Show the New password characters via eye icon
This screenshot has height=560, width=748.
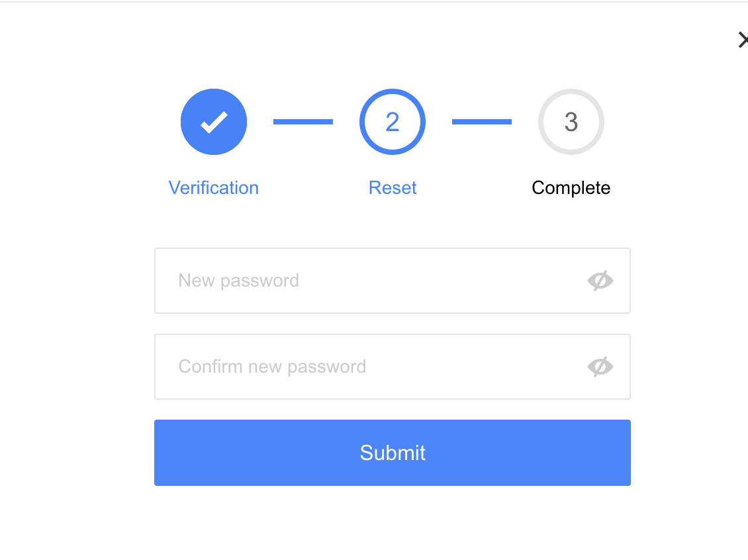tap(600, 281)
